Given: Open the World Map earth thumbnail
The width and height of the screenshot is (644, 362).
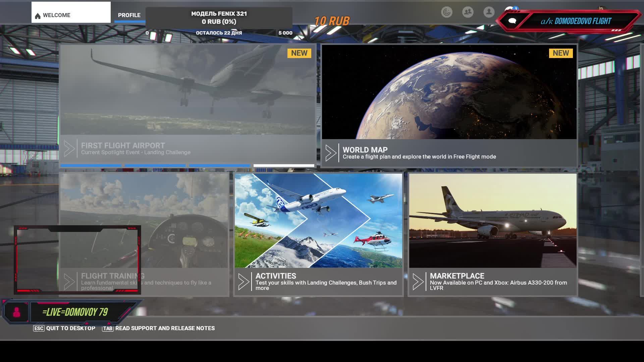Looking at the screenshot, I should [449, 92].
